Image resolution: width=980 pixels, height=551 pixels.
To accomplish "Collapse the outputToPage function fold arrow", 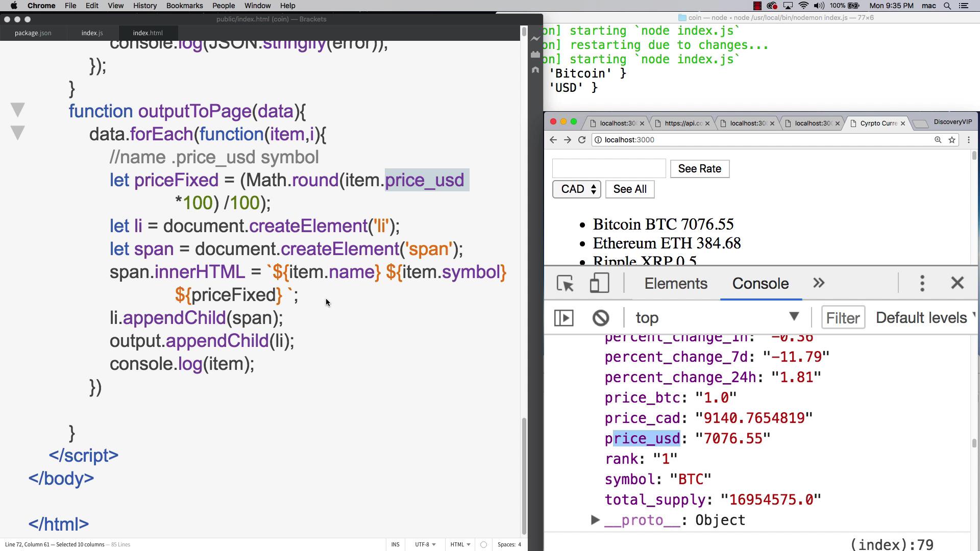I will (x=18, y=110).
